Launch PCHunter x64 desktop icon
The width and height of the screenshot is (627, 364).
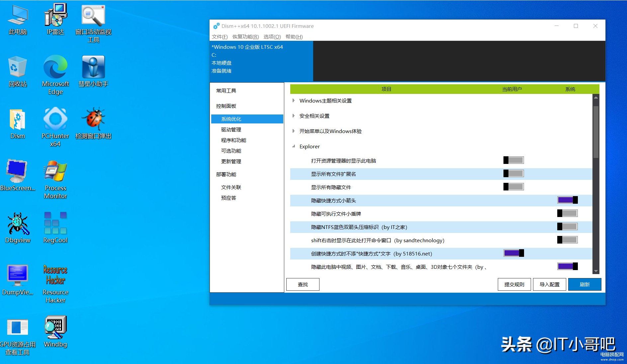click(x=55, y=127)
